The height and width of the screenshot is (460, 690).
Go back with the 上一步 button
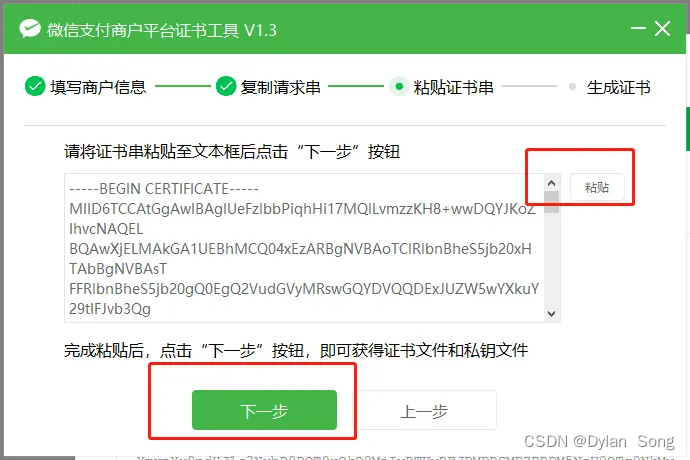coord(424,410)
